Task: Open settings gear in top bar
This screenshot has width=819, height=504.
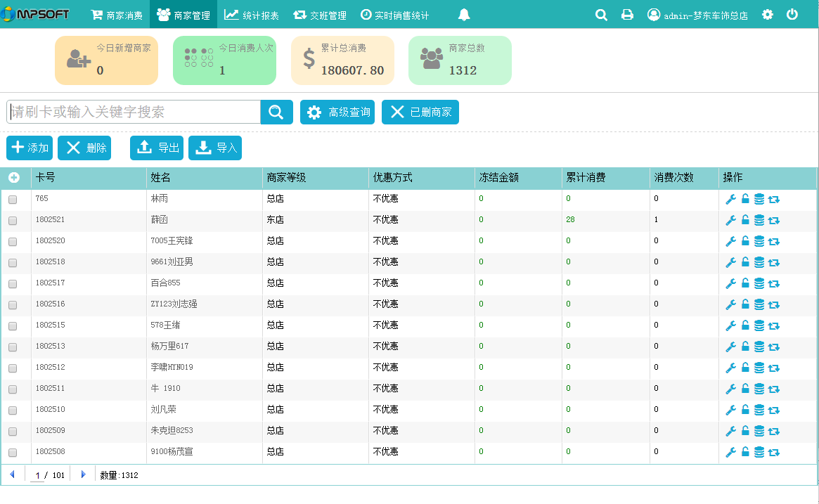Action: (x=768, y=15)
